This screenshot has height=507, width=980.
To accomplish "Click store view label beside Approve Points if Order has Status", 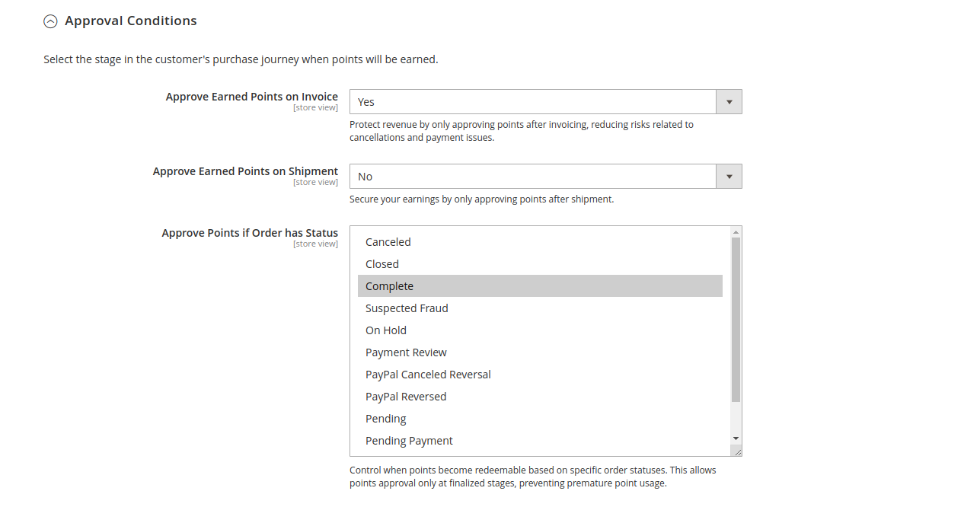I will coord(315,243).
